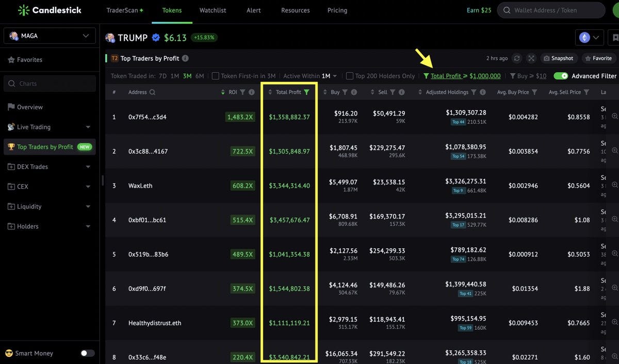Take a Snapshot of the table

pos(559,58)
